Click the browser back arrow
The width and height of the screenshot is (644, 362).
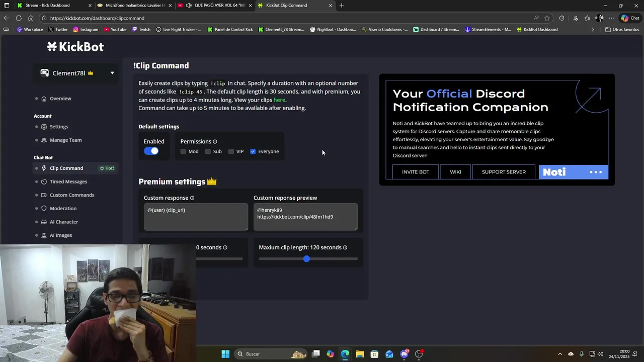click(x=6, y=18)
